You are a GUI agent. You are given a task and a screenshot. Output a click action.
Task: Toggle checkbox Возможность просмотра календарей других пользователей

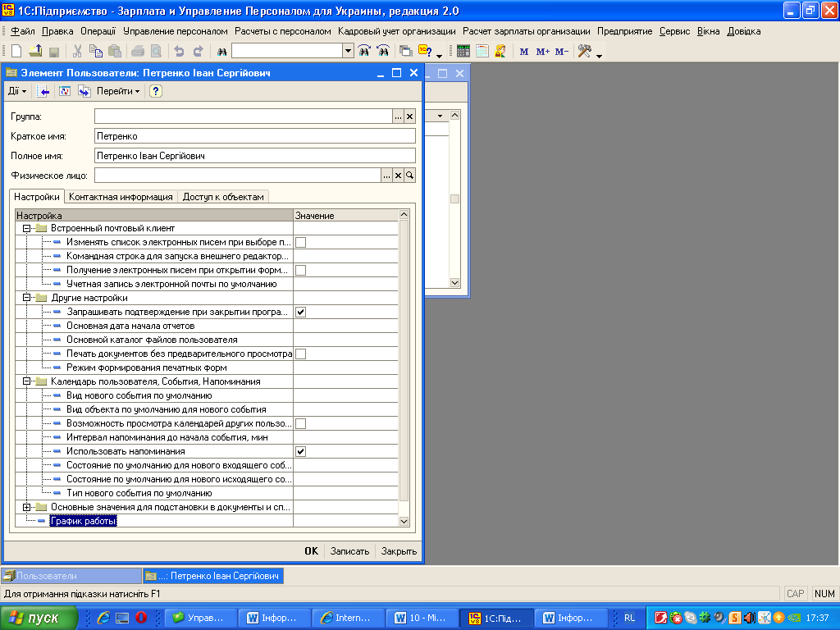[300, 423]
